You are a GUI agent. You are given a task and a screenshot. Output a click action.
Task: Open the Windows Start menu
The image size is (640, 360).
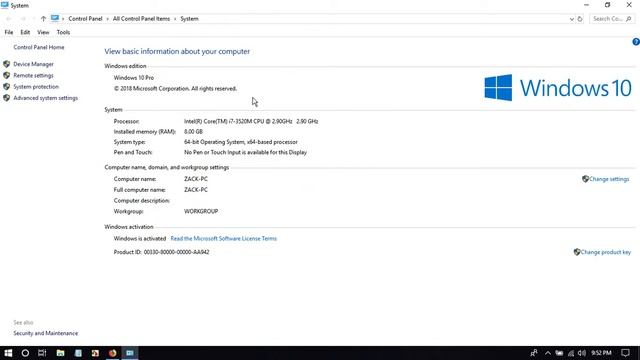(8, 353)
